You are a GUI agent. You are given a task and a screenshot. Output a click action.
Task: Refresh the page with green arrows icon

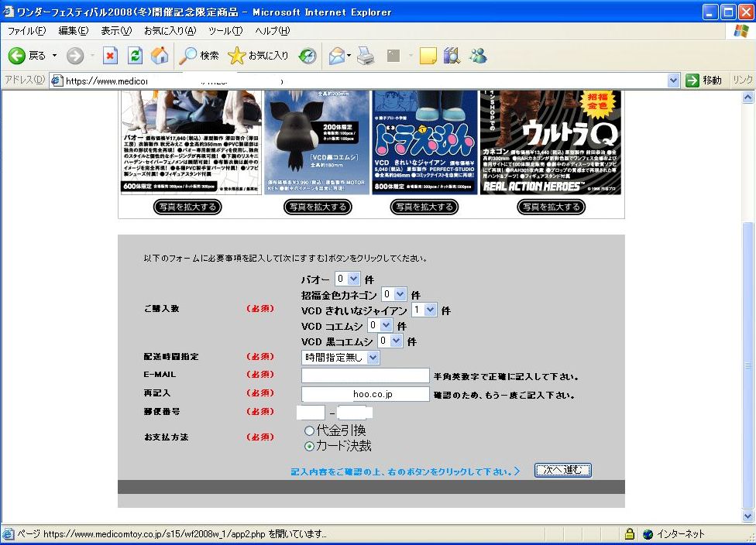pos(135,56)
